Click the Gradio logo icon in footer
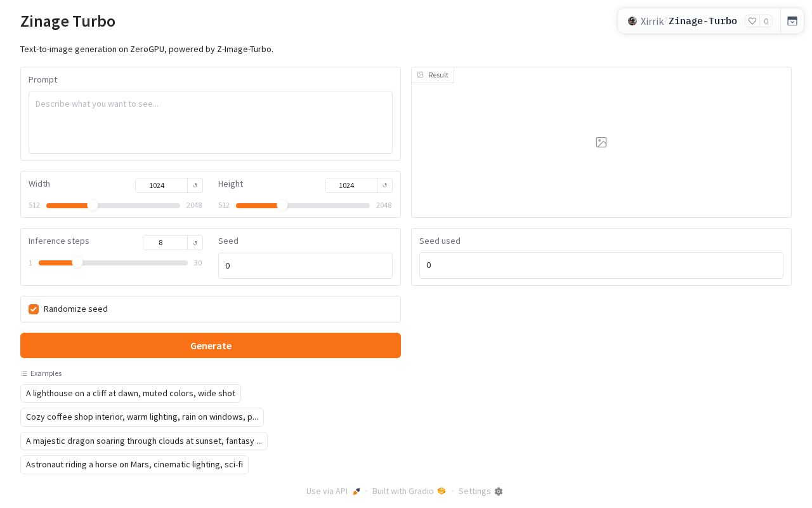 (442, 491)
